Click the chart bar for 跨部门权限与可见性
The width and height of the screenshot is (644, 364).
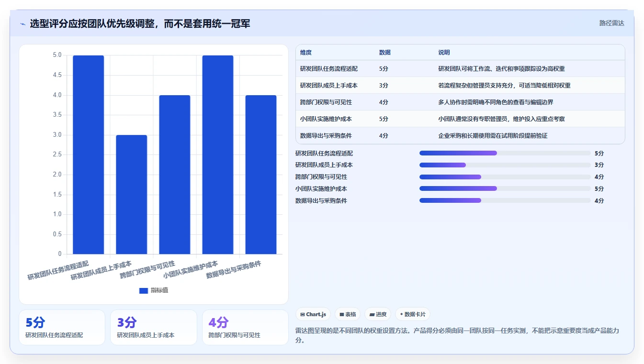(175, 175)
